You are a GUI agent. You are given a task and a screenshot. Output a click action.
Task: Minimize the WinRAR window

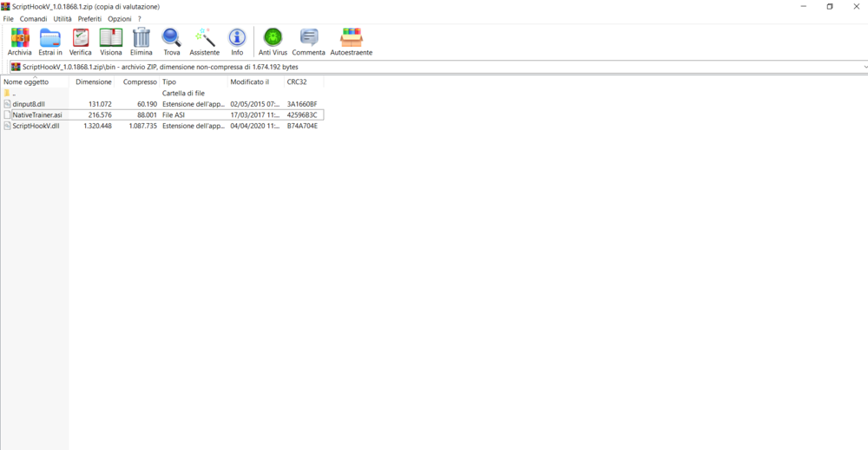[x=803, y=7]
